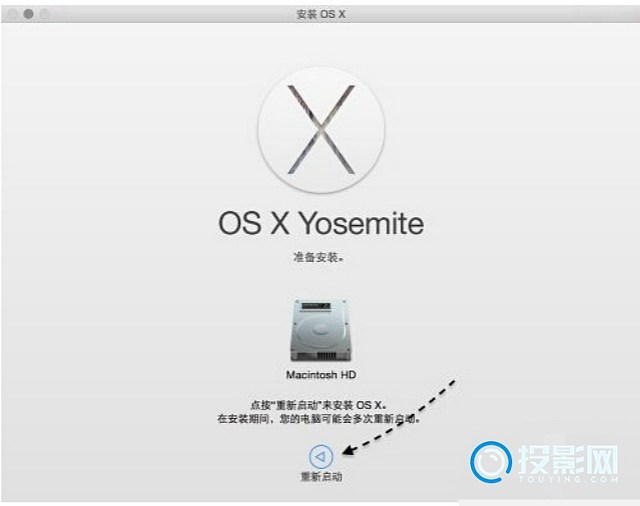The width and height of the screenshot is (640, 506).
Task: Click the 准备安装 status text
Action: pyautogui.click(x=319, y=257)
